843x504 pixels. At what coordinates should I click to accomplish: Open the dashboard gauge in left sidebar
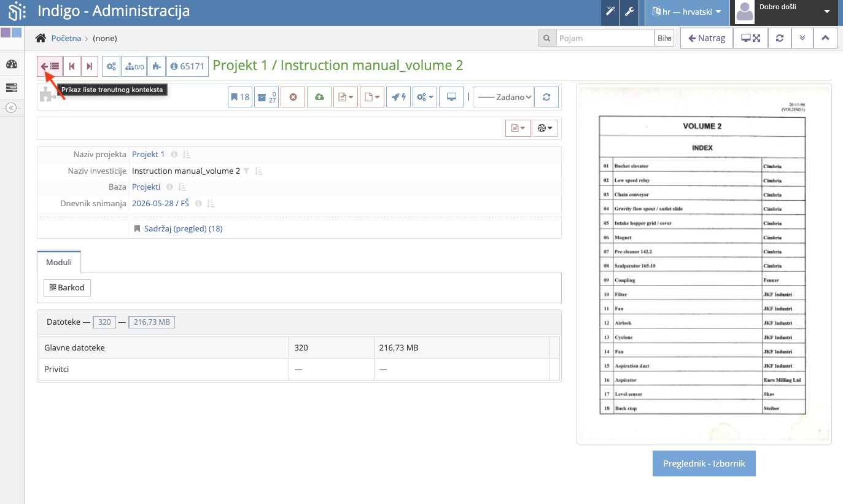click(11, 64)
